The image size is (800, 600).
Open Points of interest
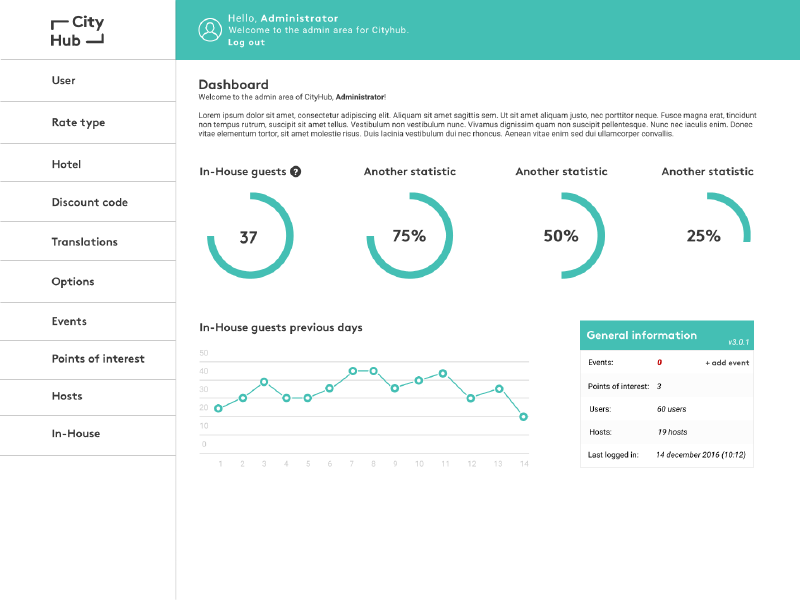98,359
